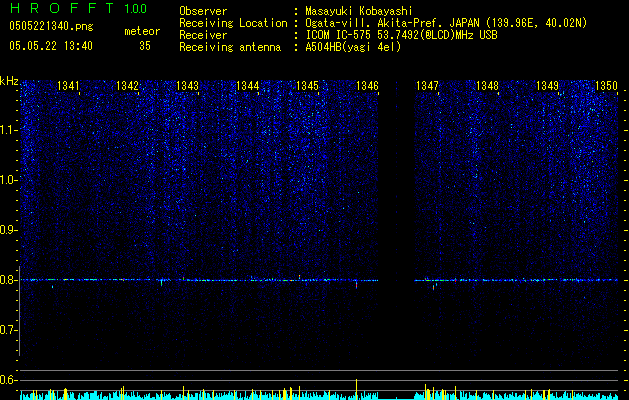Select antenna value A504HB(yagi 4el)

click(353, 47)
